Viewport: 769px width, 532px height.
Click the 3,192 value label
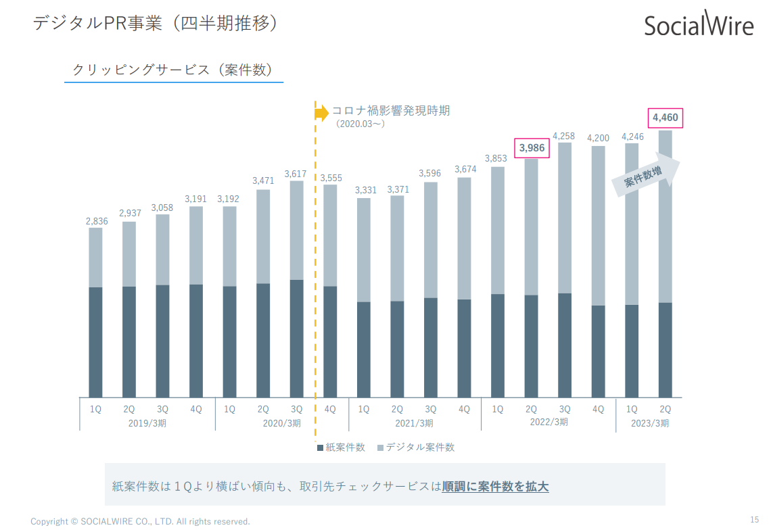(x=228, y=199)
